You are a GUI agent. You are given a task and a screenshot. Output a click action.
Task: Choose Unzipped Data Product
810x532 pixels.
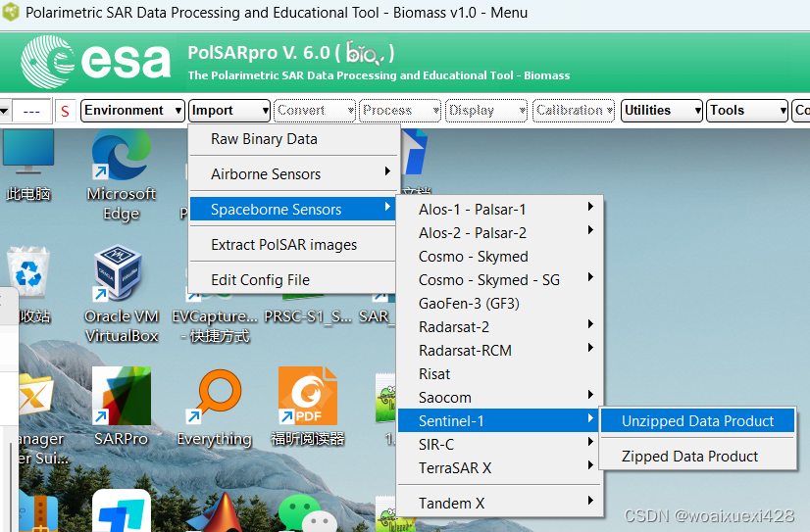[x=697, y=421]
